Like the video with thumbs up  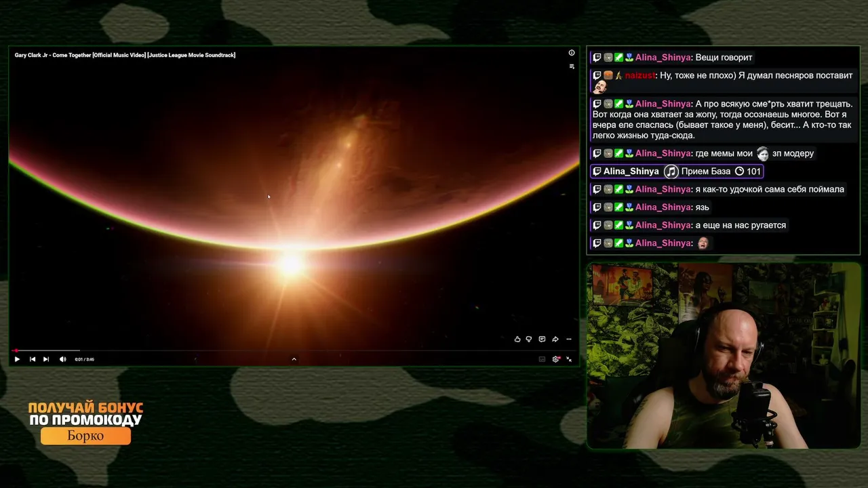coord(517,339)
